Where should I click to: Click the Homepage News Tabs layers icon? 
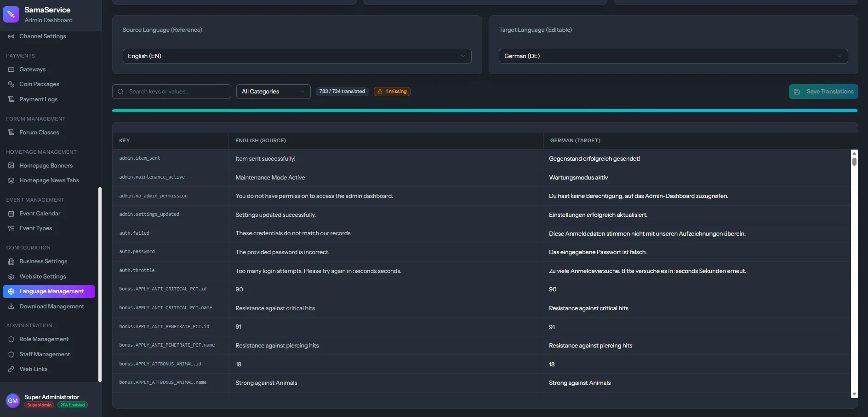coord(11,180)
